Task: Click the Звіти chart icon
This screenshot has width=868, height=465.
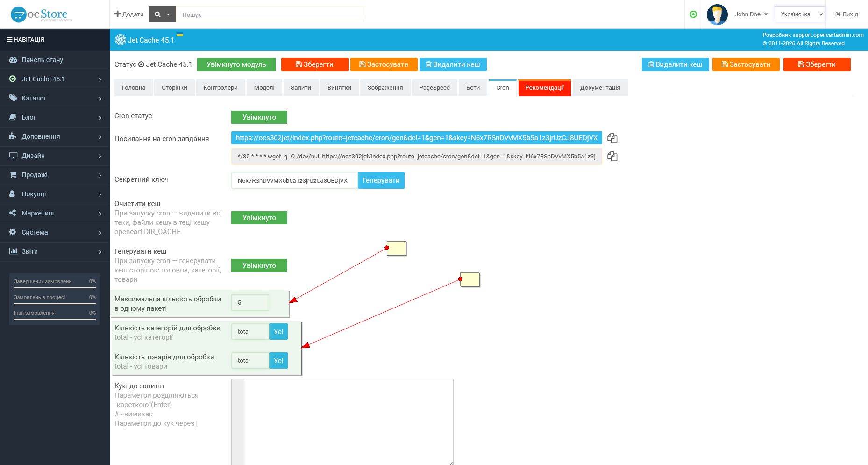Action: pyautogui.click(x=13, y=251)
